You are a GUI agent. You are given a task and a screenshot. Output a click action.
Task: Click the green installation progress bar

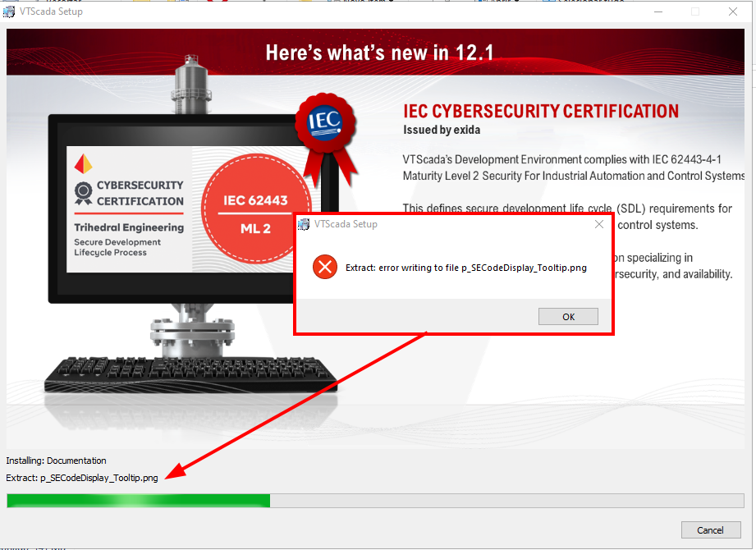tap(375, 501)
